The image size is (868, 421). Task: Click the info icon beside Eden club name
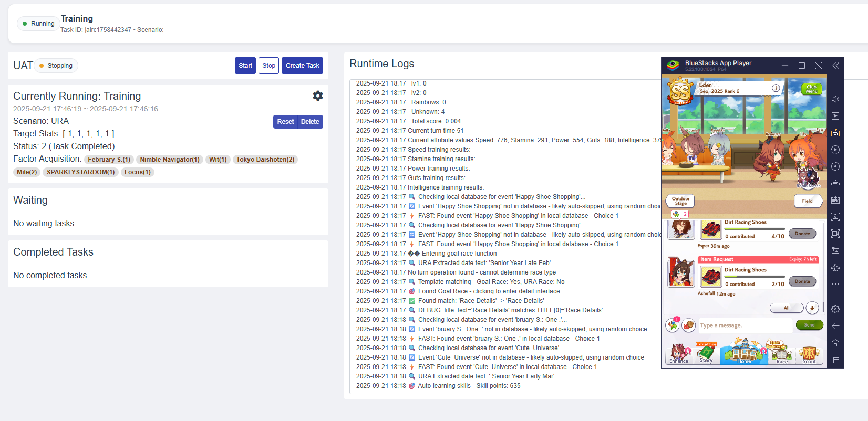[x=776, y=88]
